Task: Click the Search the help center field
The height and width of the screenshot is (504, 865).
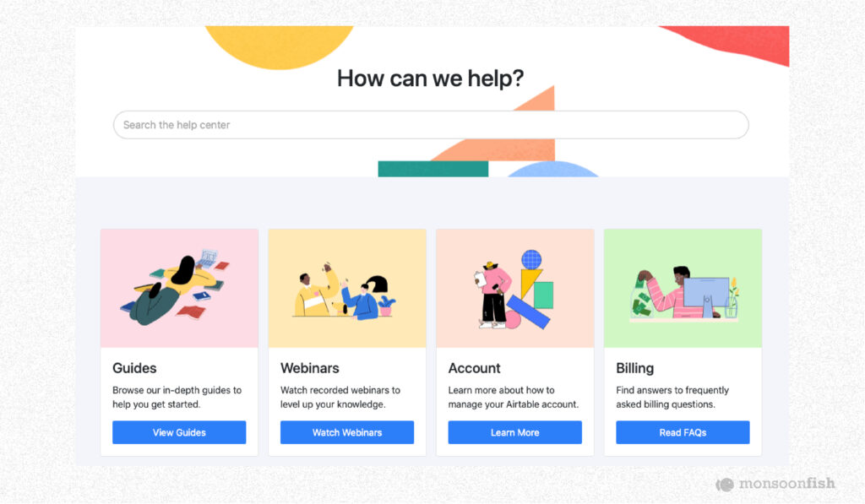Action: (431, 125)
